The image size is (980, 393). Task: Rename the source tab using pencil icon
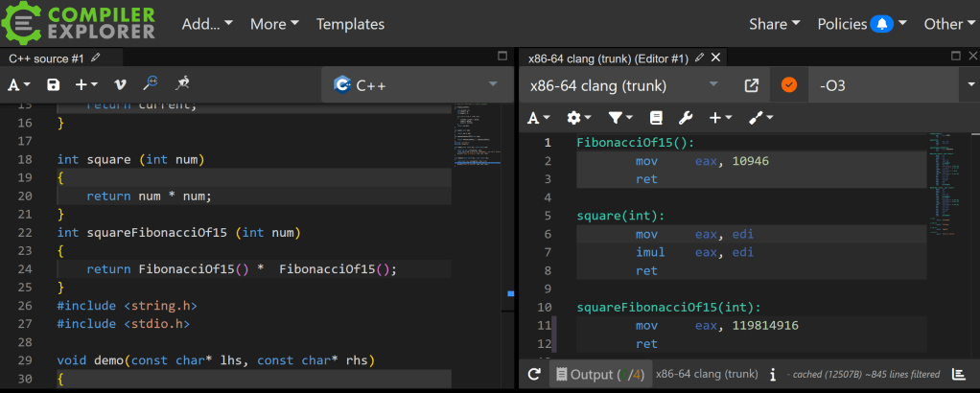(95, 58)
